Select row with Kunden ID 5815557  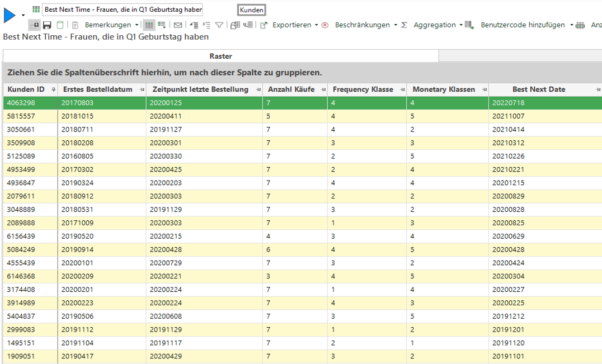[x=21, y=116]
